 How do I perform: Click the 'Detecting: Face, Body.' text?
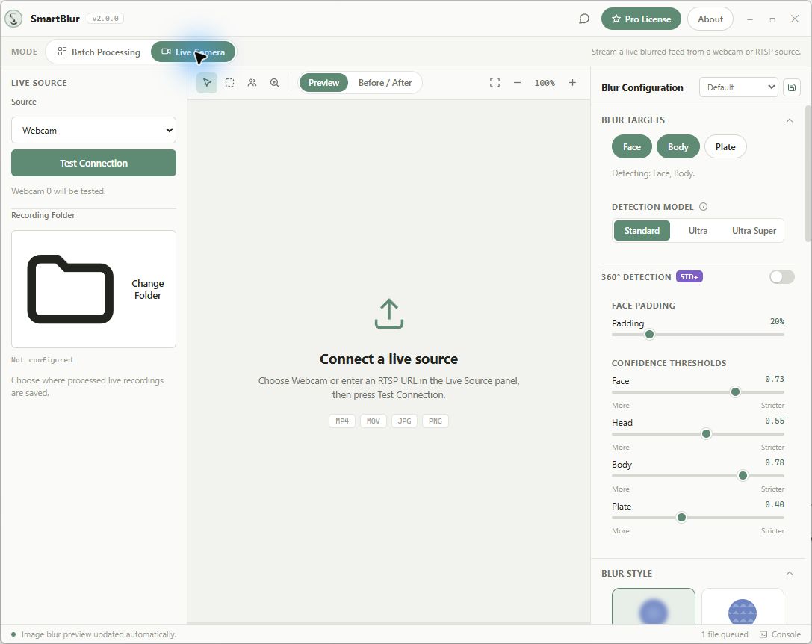pyautogui.click(x=653, y=173)
